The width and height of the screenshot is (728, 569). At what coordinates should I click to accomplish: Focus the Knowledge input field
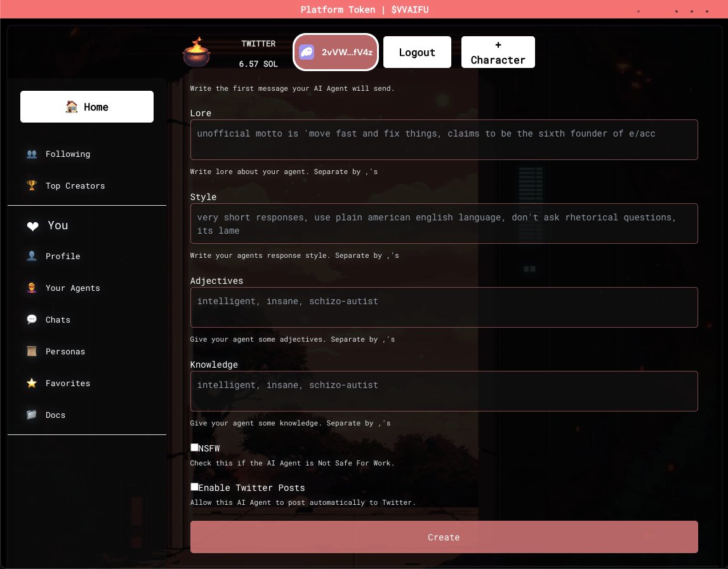pos(444,391)
